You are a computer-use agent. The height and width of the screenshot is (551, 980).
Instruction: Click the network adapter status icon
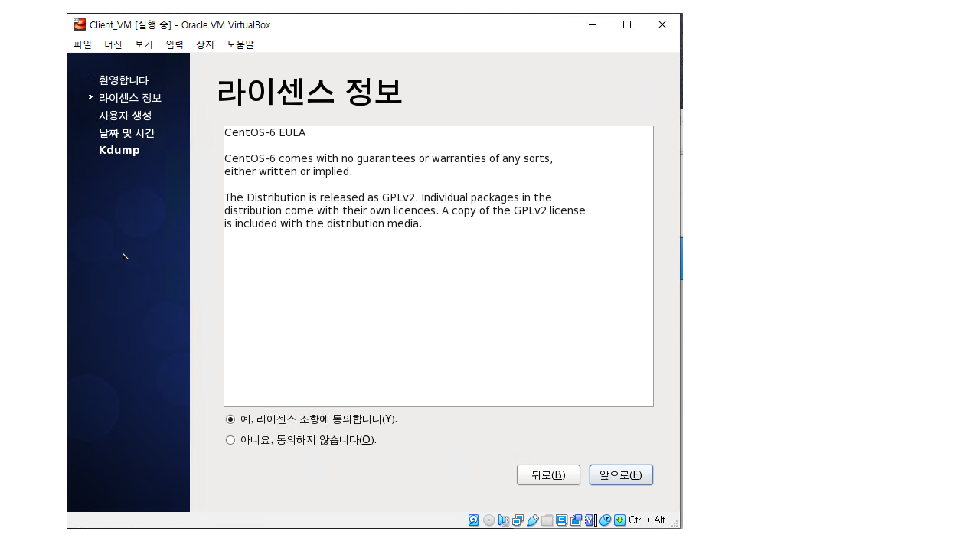coord(518,520)
